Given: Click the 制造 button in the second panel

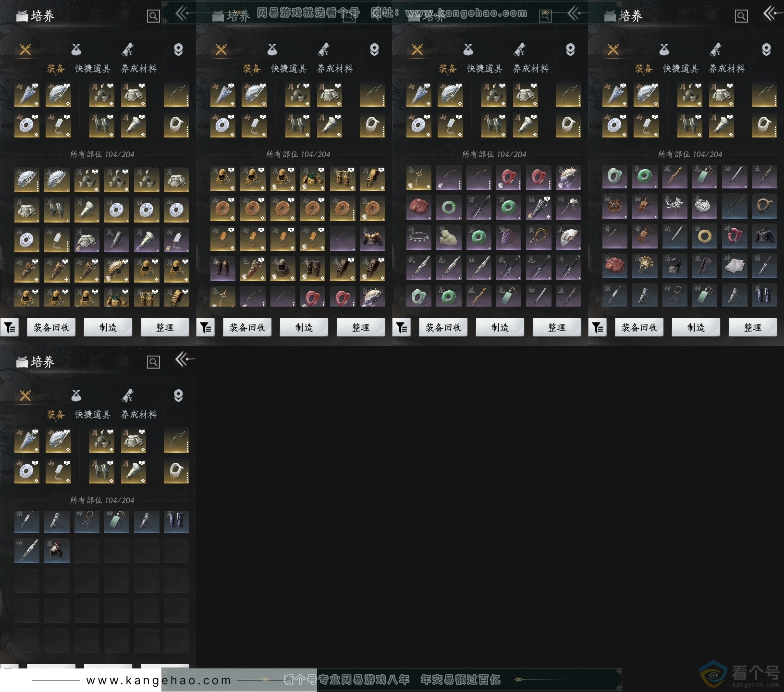Looking at the screenshot, I should [x=304, y=327].
